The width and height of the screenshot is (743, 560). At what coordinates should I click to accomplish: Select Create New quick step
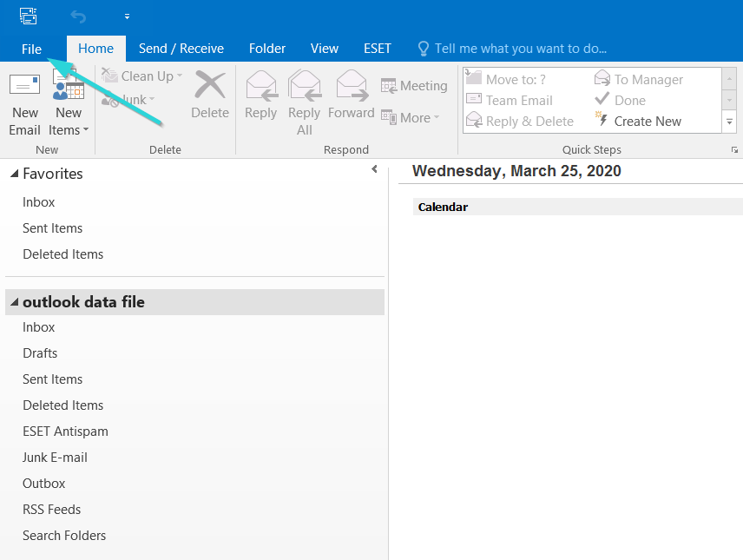(638, 122)
